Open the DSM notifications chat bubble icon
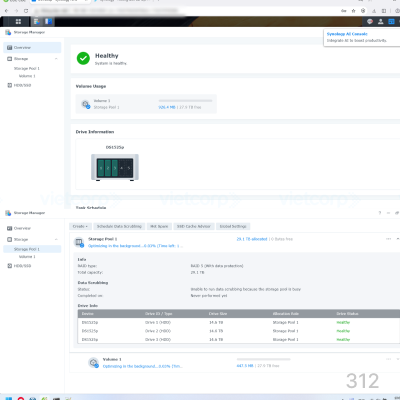The height and width of the screenshot is (400, 400). click(370, 22)
